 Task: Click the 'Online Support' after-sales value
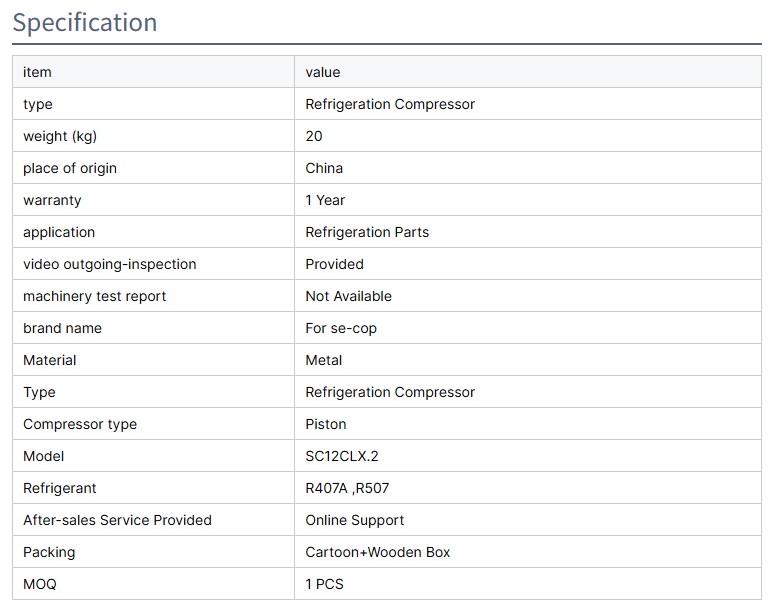[355, 520]
